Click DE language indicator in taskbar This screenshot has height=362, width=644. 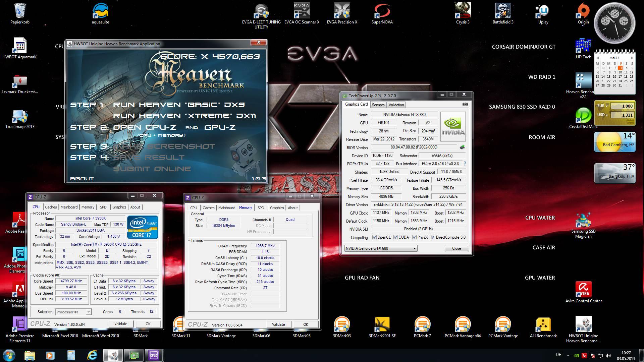[x=558, y=354]
